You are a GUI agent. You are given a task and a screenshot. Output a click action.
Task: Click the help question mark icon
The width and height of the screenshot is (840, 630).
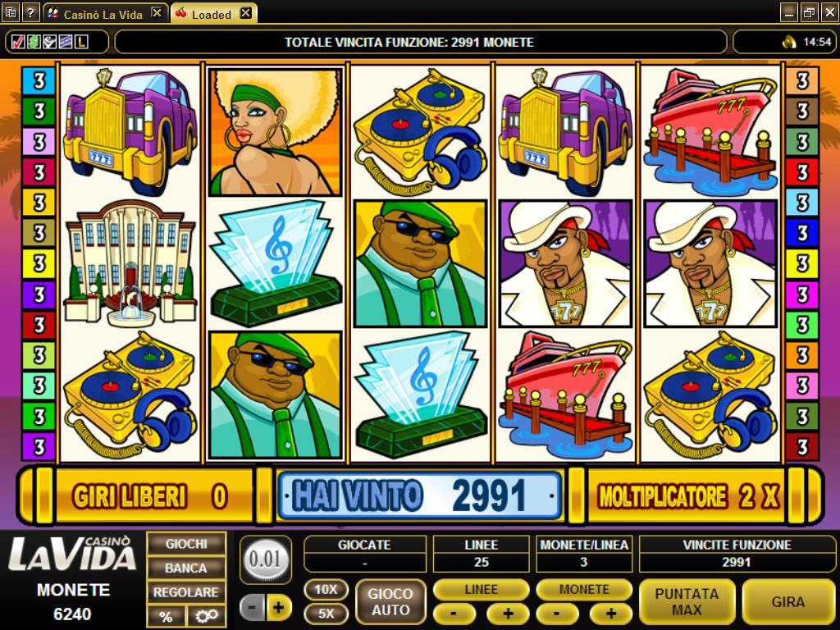coord(30,12)
